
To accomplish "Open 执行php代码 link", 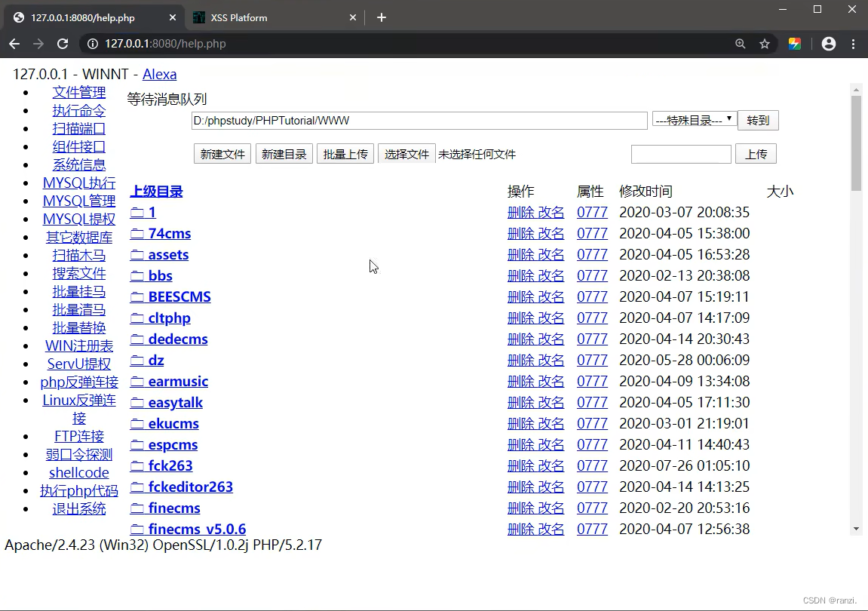I will pyautogui.click(x=79, y=491).
